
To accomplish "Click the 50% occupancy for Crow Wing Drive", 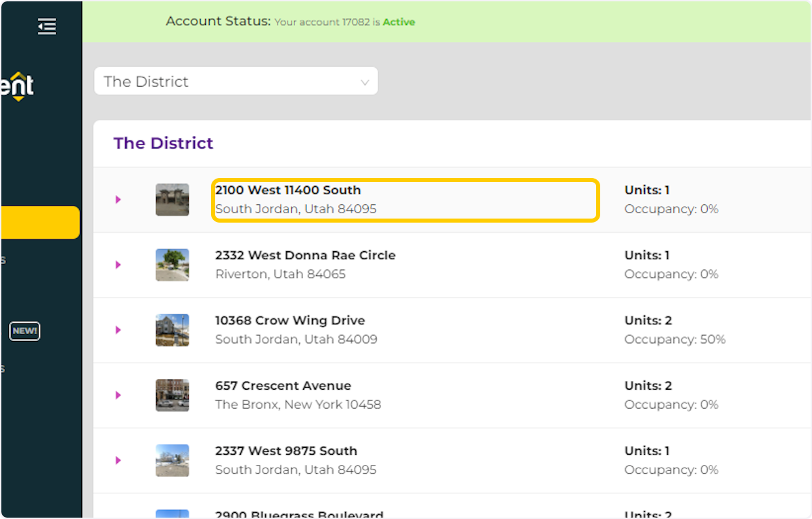I will (675, 339).
